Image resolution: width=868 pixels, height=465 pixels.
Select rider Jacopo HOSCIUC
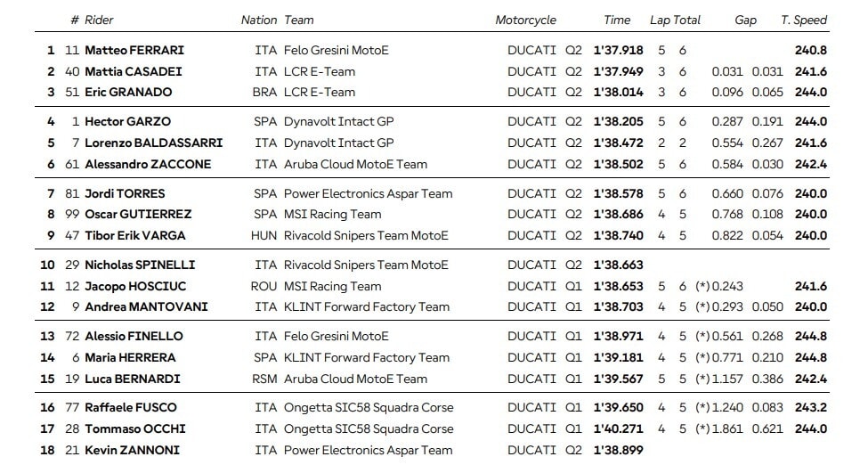(132, 286)
